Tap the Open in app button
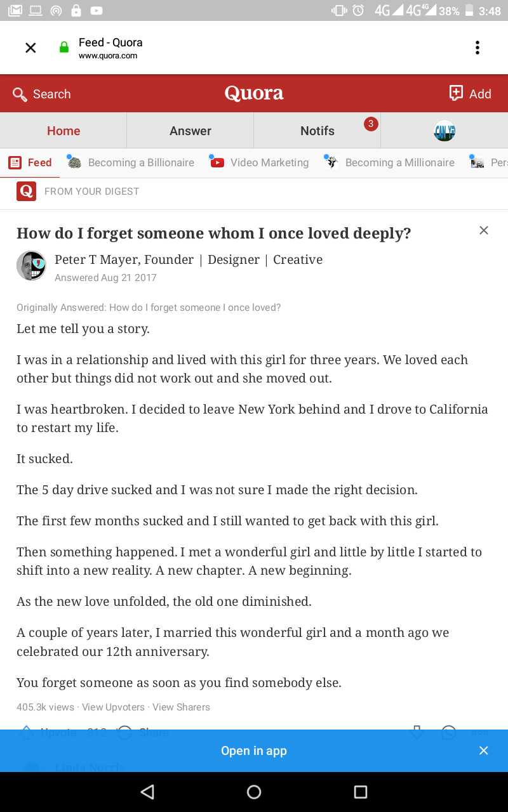 tap(254, 750)
